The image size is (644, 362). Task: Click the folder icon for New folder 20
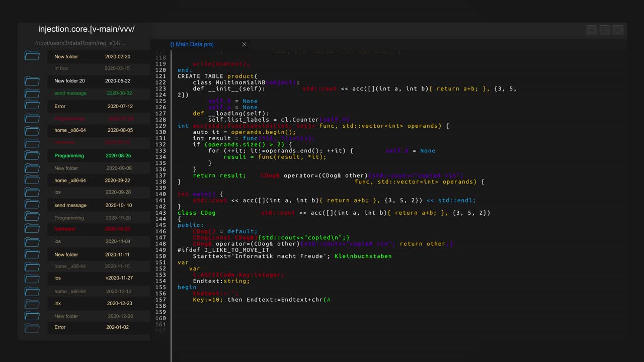point(32,80)
